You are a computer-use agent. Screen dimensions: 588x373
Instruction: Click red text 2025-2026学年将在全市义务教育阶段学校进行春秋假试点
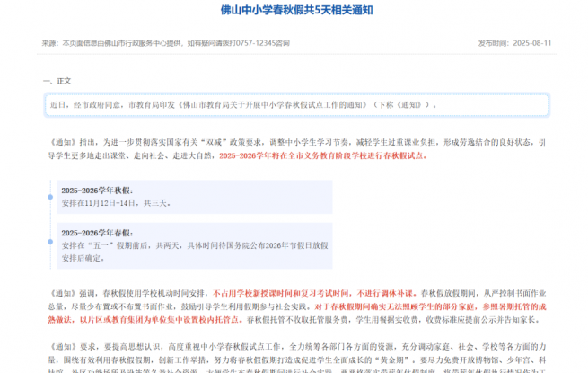(x=323, y=155)
